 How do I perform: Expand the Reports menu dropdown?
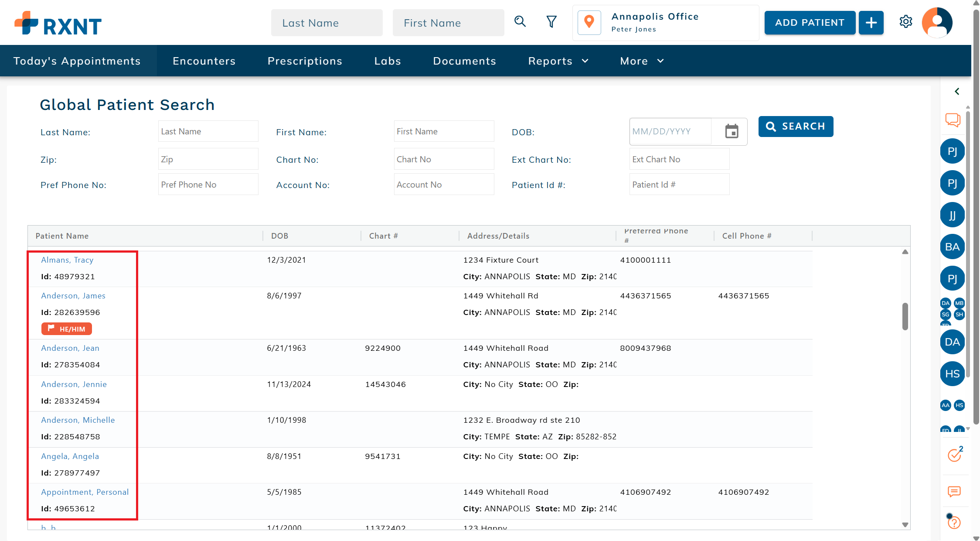click(x=558, y=61)
